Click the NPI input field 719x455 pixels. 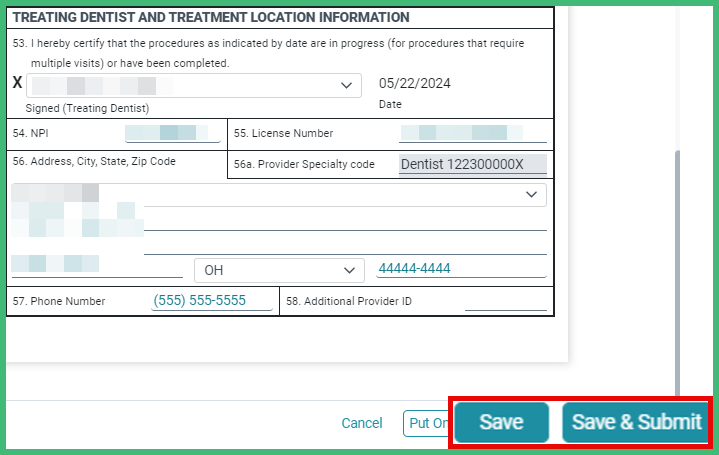pos(172,133)
